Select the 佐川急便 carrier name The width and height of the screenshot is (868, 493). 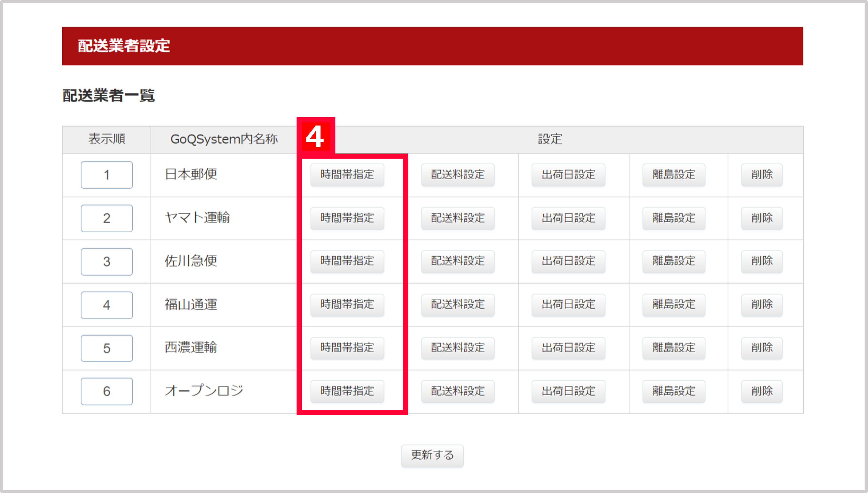(191, 261)
